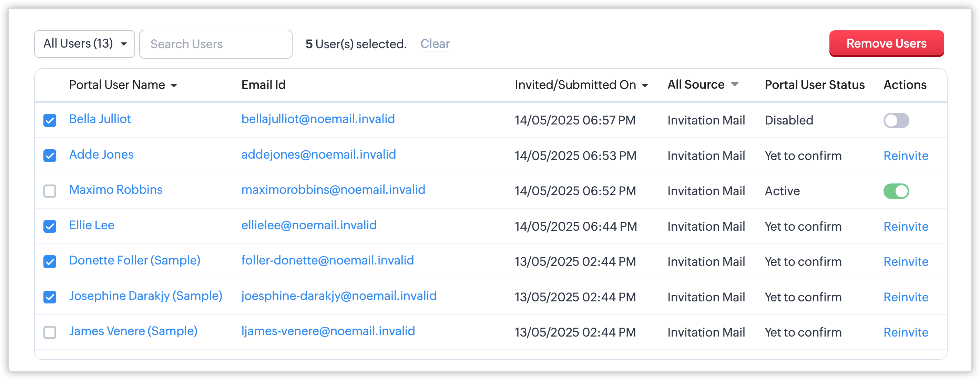
Task: Clear the current user selection
Action: tap(435, 44)
